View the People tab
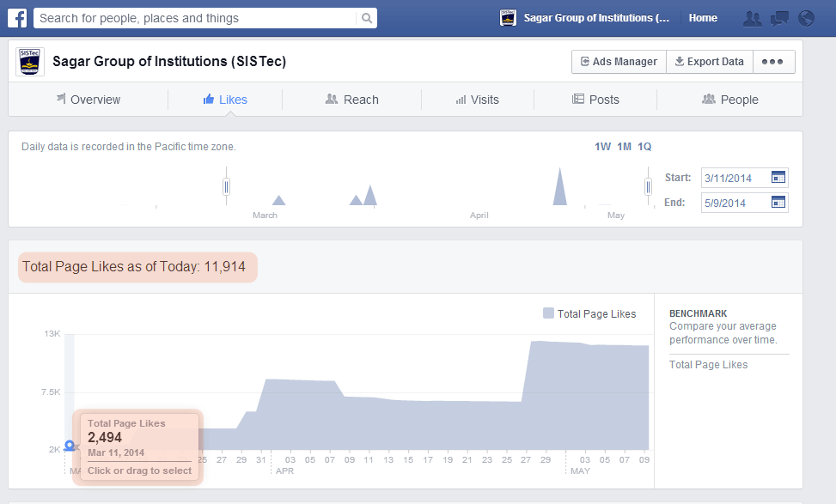Image resolution: width=836 pixels, height=504 pixels. [730, 99]
